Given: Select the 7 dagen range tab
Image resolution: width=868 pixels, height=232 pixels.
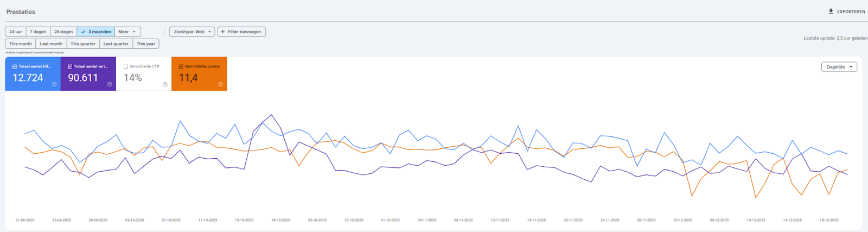Looking at the screenshot, I should coord(38,32).
